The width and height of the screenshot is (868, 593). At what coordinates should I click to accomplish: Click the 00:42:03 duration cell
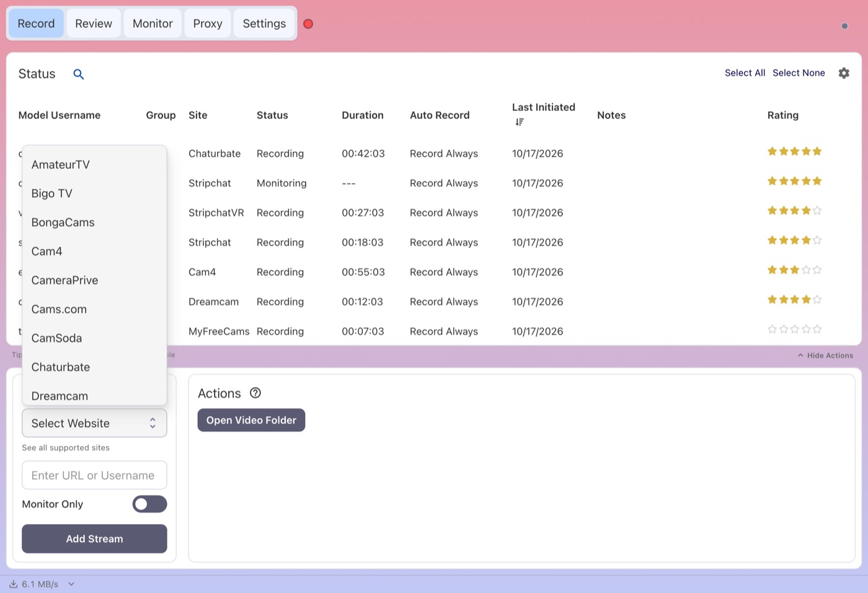pyautogui.click(x=363, y=154)
